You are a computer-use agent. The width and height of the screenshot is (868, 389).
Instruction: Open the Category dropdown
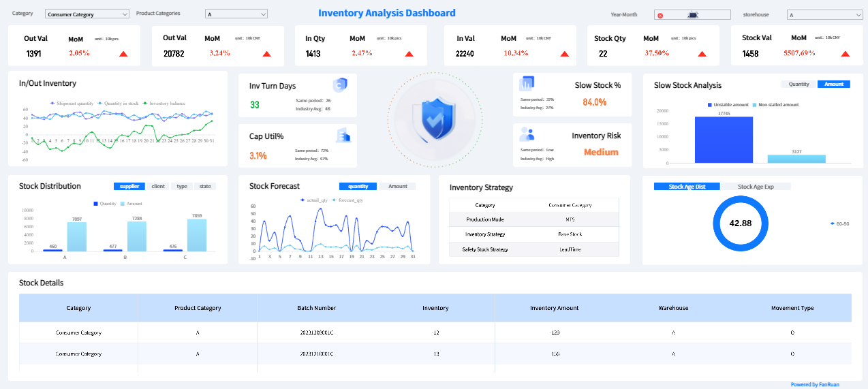[87, 14]
